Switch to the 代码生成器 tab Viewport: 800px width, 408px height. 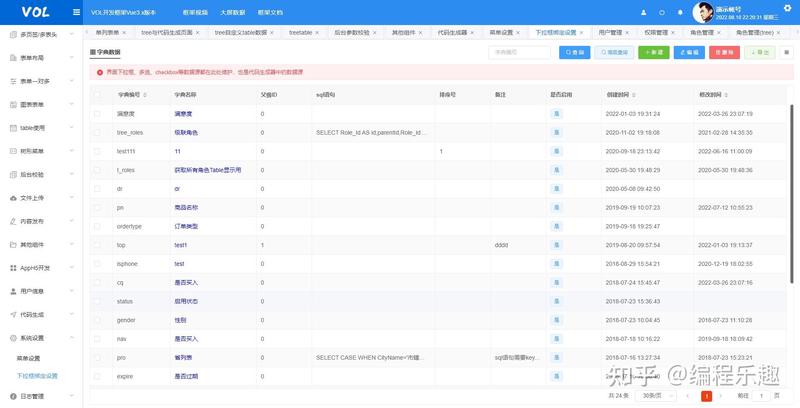(452, 33)
